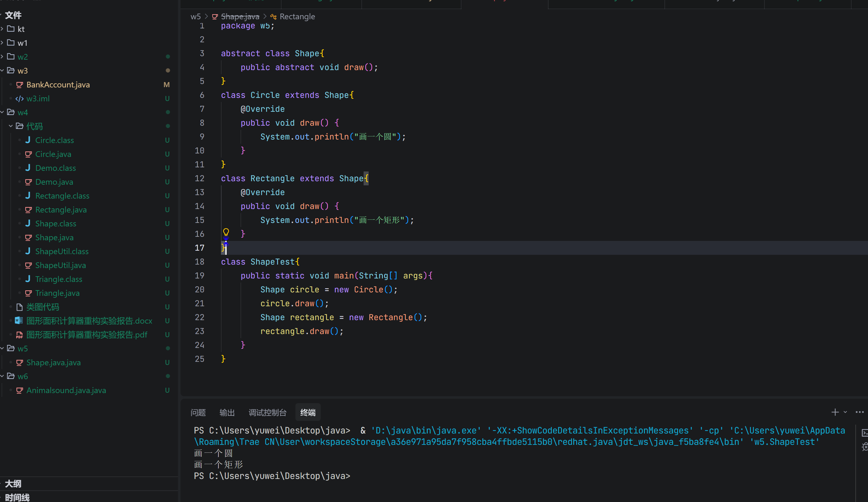Expand the kt folder

tap(21, 29)
